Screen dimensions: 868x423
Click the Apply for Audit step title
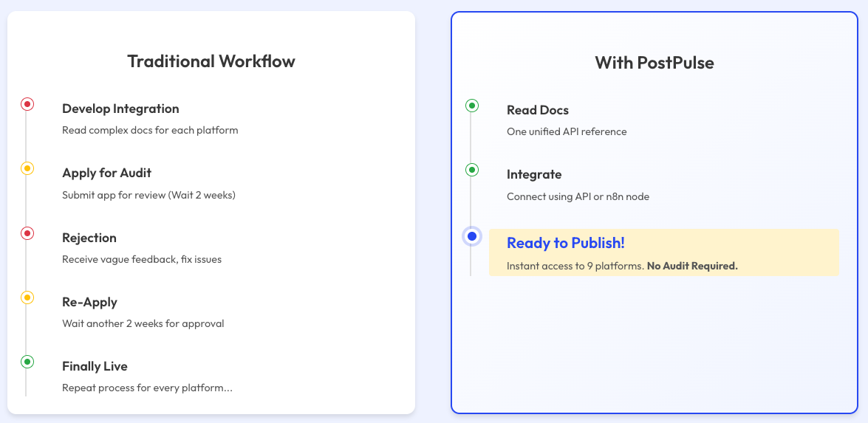click(107, 173)
